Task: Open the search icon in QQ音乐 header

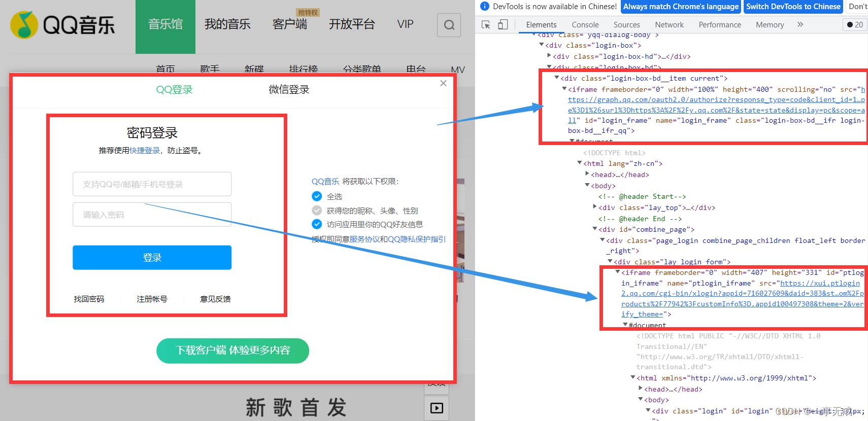Action: pyautogui.click(x=449, y=25)
